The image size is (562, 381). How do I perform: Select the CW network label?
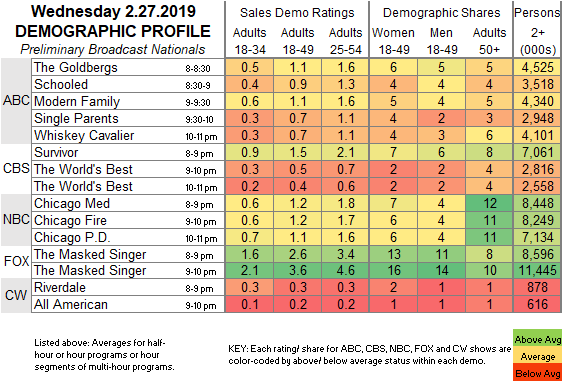point(16,296)
